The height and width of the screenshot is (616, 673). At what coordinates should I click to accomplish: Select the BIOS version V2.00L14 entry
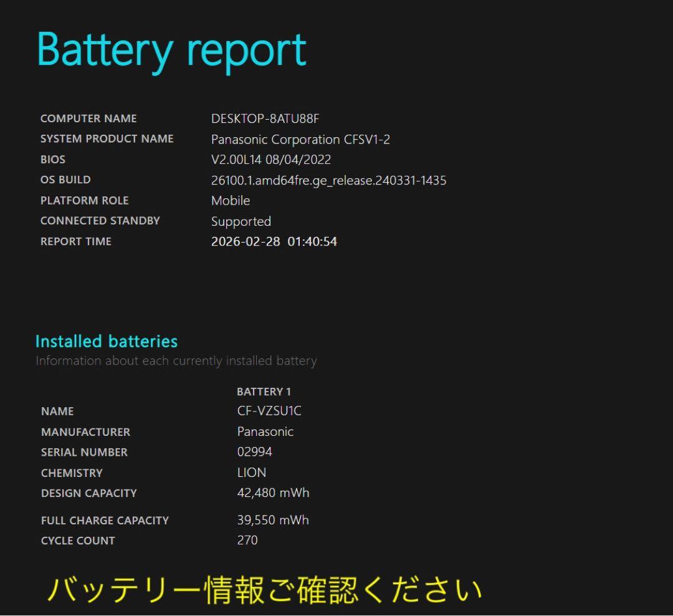click(x=271, y=159)
